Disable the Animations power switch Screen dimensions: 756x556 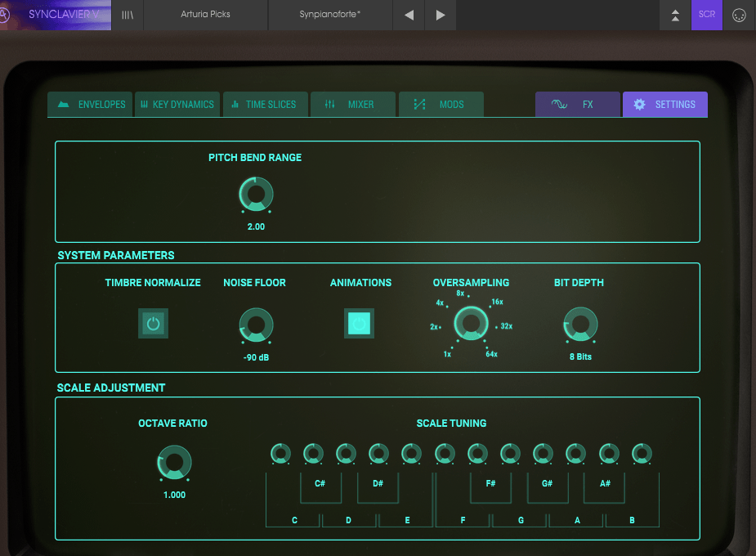pyautogui.click(x=359, y=323)
